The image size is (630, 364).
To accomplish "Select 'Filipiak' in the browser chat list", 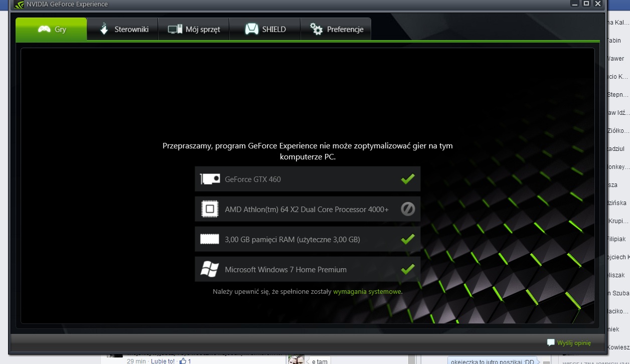I will tap(616, 239).
